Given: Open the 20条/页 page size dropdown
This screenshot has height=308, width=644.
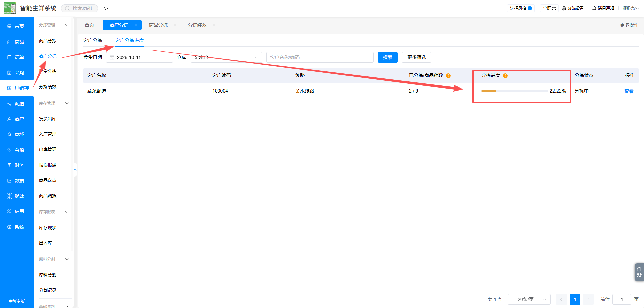Looking at the screenshot, I should [x=529, y=299].
